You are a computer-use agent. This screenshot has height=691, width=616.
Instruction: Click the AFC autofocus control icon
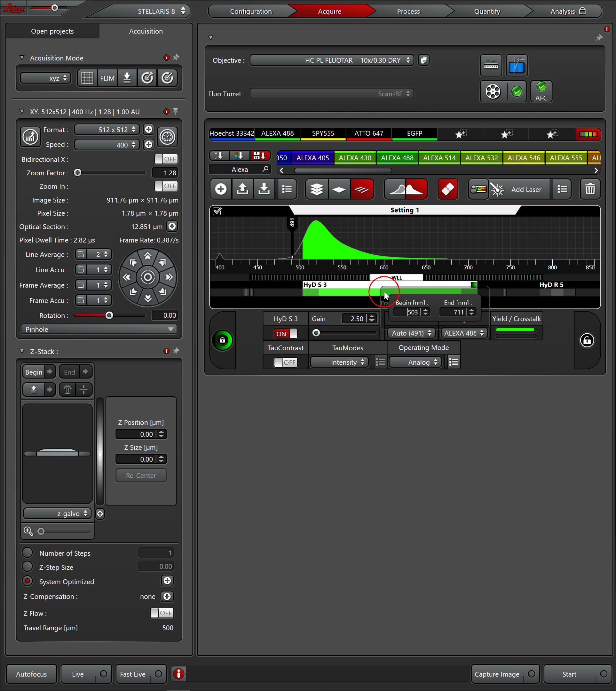[541, 91]
